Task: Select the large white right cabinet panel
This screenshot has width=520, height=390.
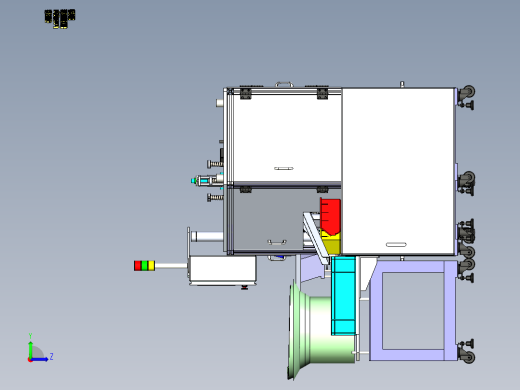Action: point(398,171)
